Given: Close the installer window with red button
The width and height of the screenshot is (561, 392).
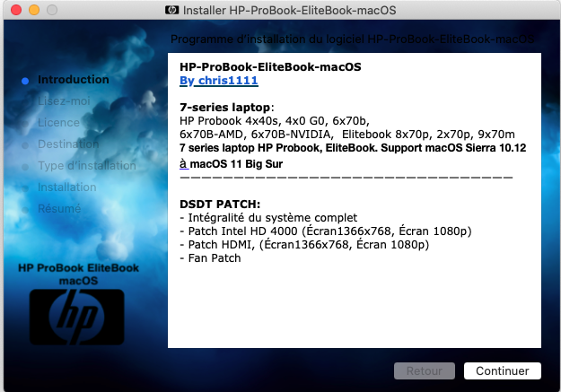Looking at the screenshot, I should pyautogui.click(x=16, y=10).
